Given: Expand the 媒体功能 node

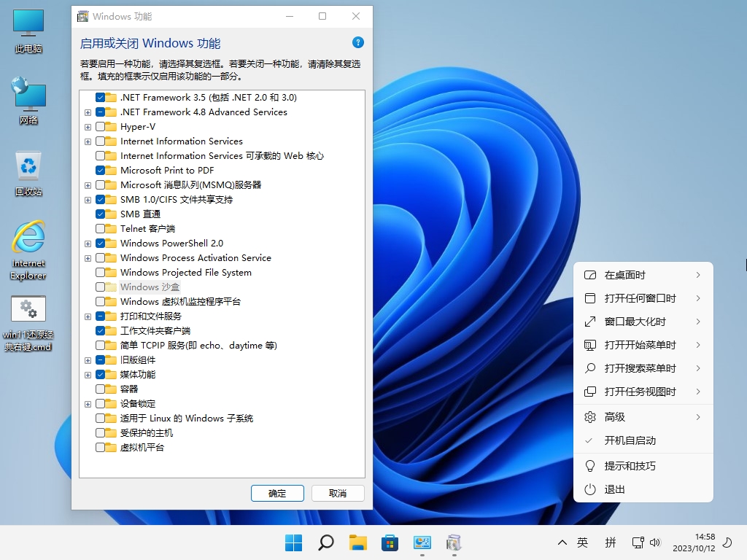Looking at the screenshot, I should click(88, 374).
